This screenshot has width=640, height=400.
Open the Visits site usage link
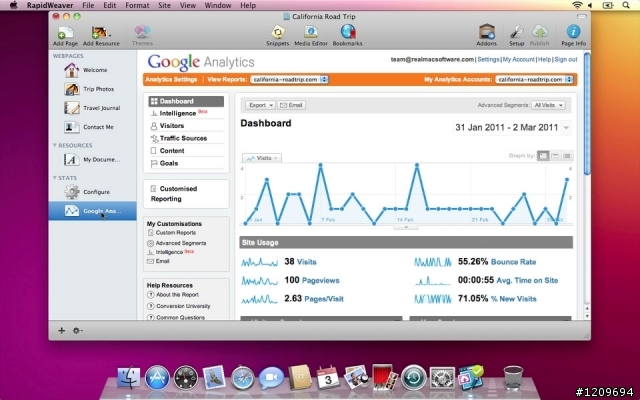[307, 262]
